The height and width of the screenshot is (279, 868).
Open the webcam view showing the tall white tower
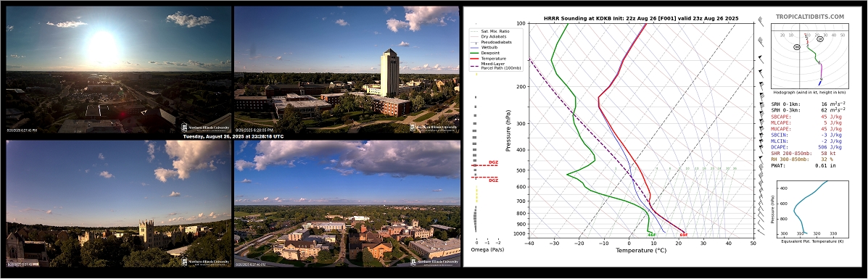click(x=347, y=69)
